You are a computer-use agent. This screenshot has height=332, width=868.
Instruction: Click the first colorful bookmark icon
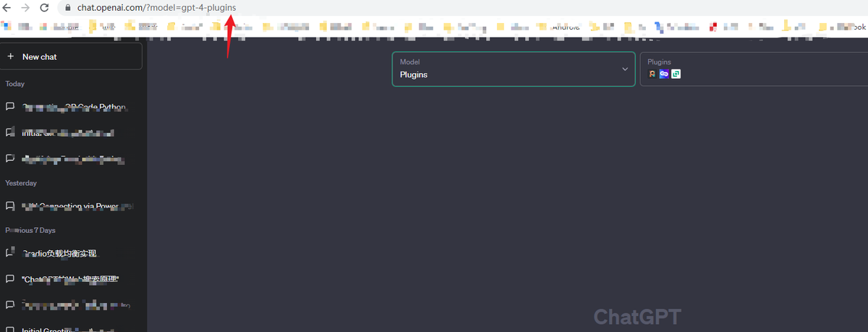pyautogui.click(x=7, y=27)
